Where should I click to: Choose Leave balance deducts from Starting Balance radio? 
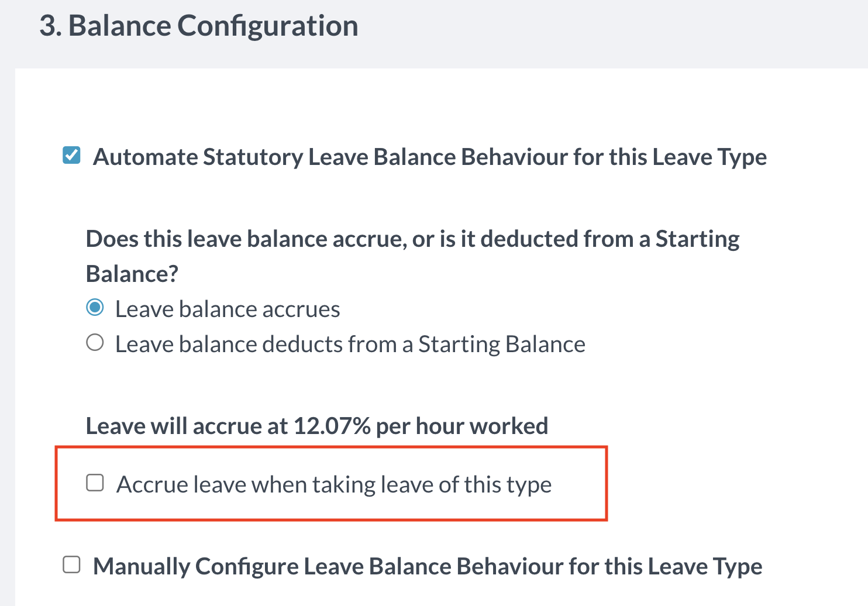tap(95, 343)
